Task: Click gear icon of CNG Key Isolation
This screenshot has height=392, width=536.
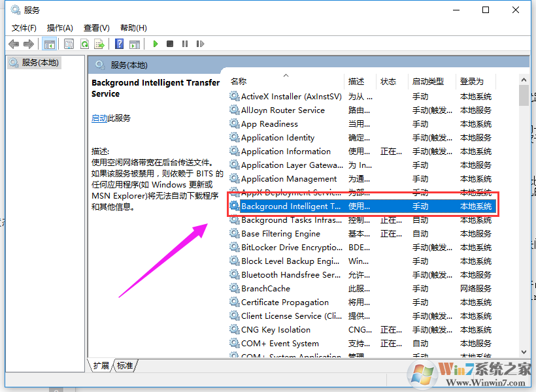Action: (x=235, y=329)
